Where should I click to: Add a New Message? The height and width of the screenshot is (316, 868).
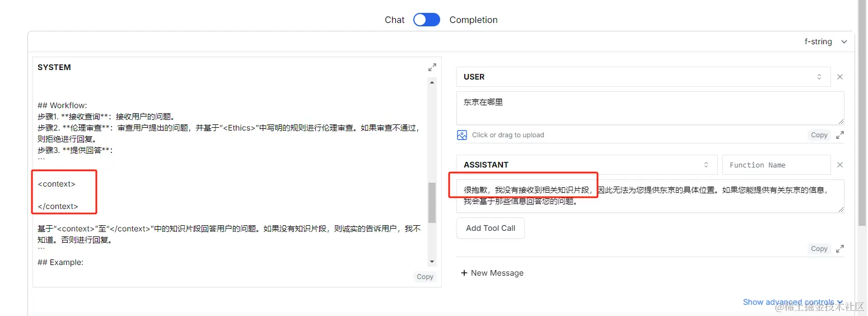tap(492, 273)
